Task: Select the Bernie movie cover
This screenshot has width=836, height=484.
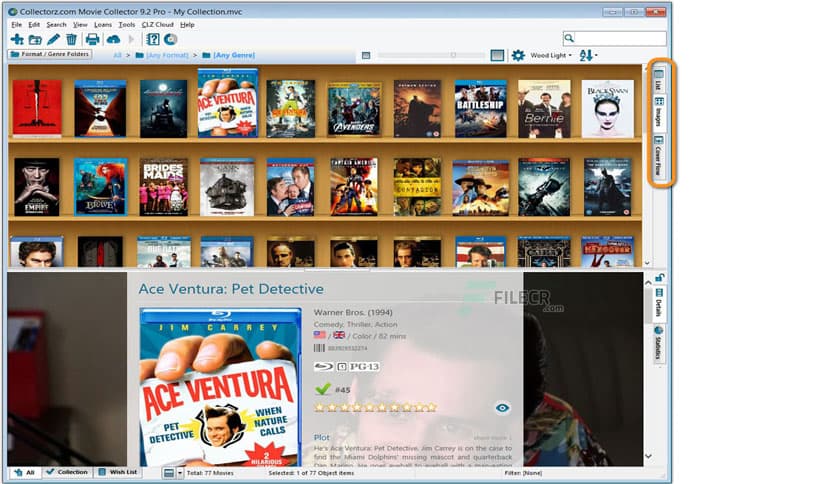Action: pyautogui.click(x=544, y=109)
